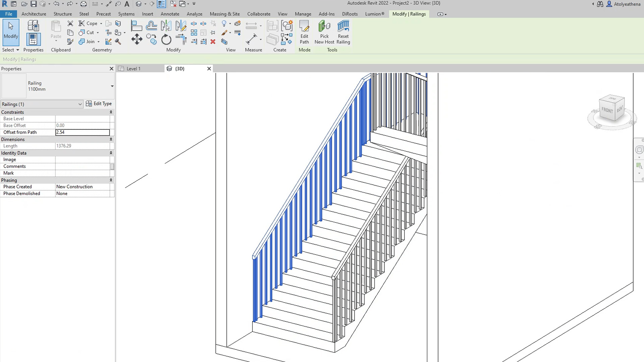This screenshot has height=362, width=644.
Task: Click the Align tool
Action: [x=136, y=25]
